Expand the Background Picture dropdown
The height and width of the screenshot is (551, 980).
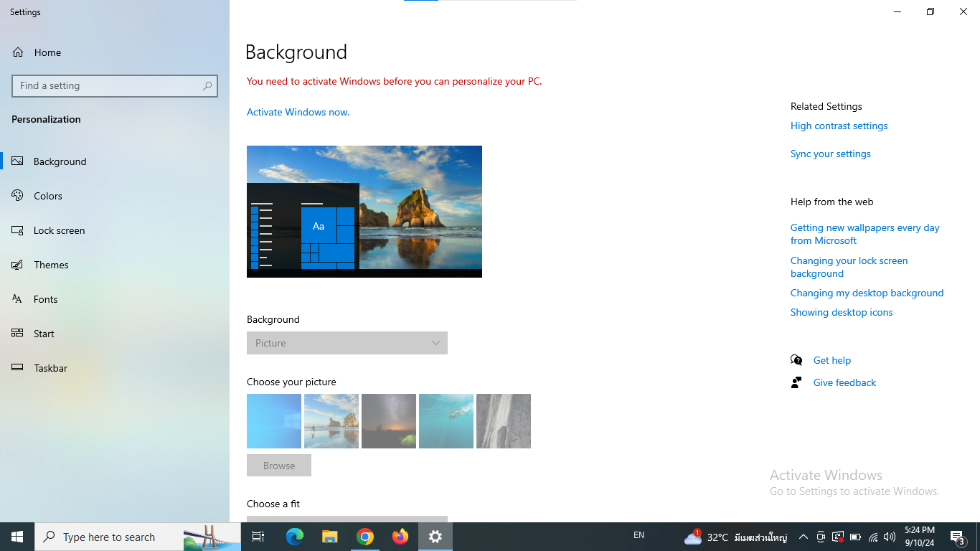347,343
